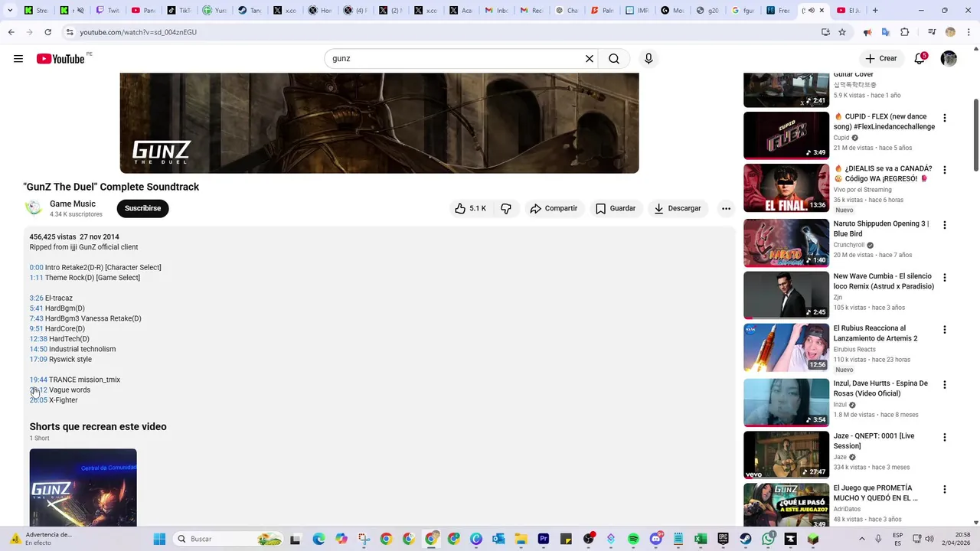Switch to the El Ju YouTube tab
Screen dimensions: 980x551
[x=851, y=11]
